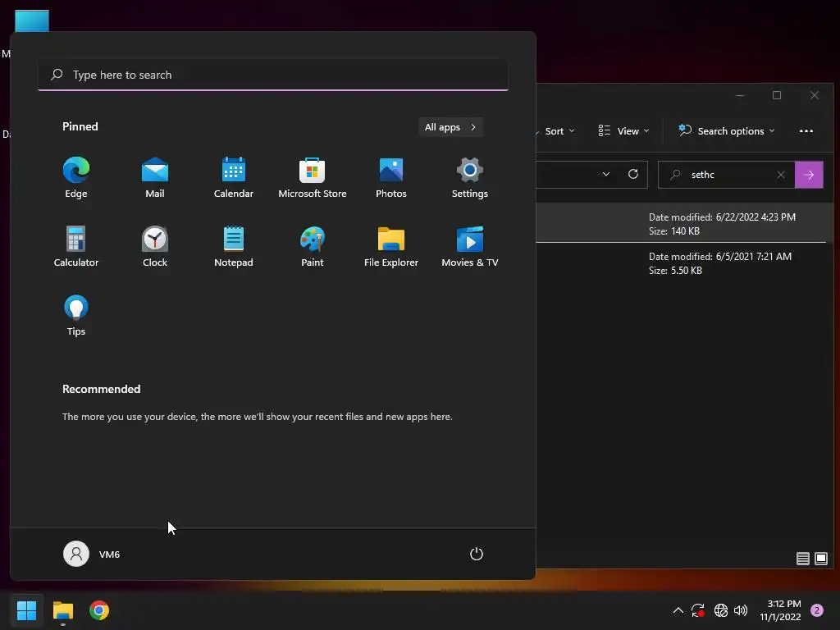Click the Windows Start button on taskbar
The width and height of the screenshot is (840, 630).
click(26, 610)
